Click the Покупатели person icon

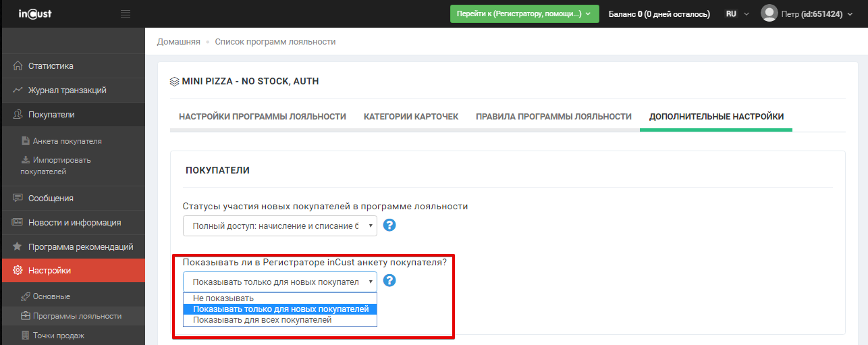tap(18, 115)
